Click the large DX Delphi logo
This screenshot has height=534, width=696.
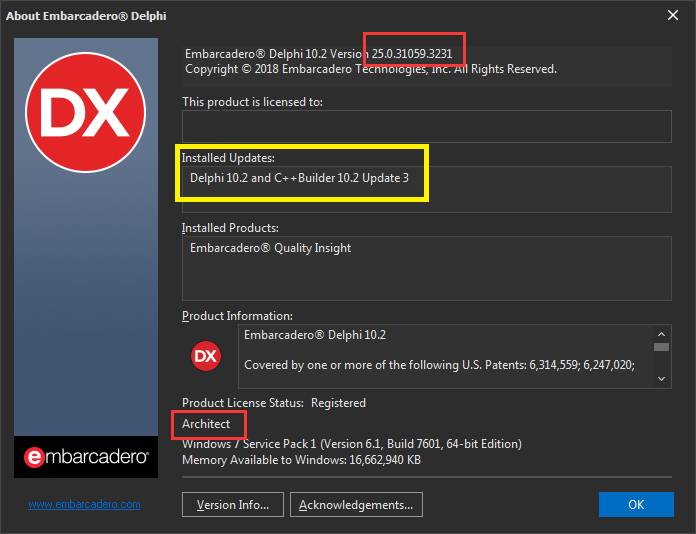86,112
